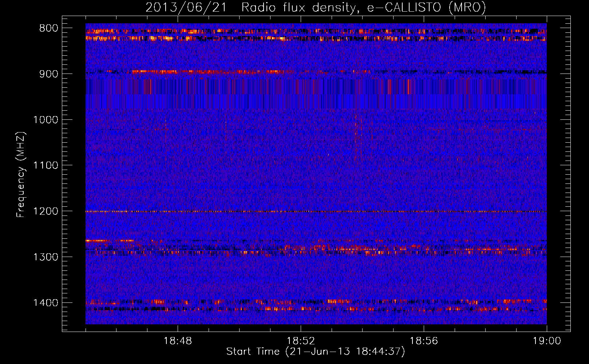Click the 900 frequency tick label
589x364 pixels.
tap(49, 74)
